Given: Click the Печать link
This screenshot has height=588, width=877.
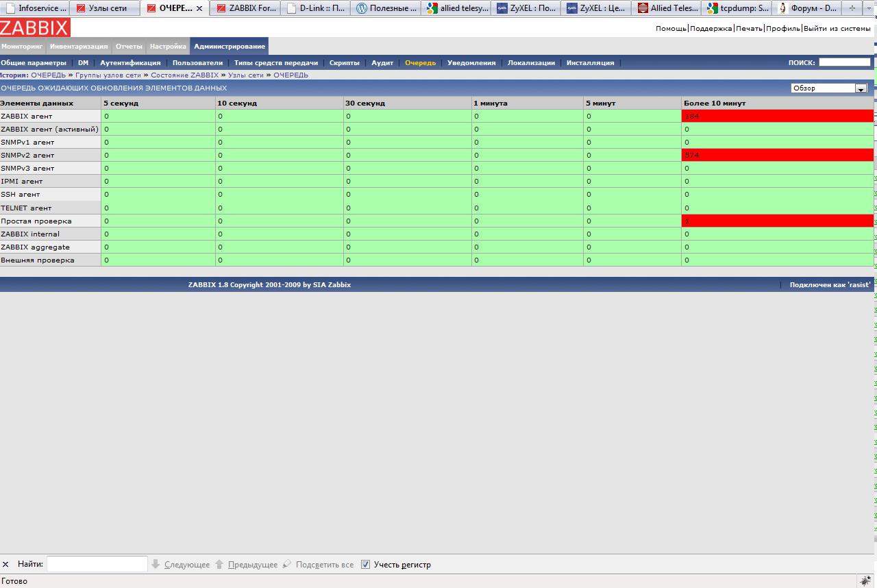Looking at the screenshot, I should [749, 28].
